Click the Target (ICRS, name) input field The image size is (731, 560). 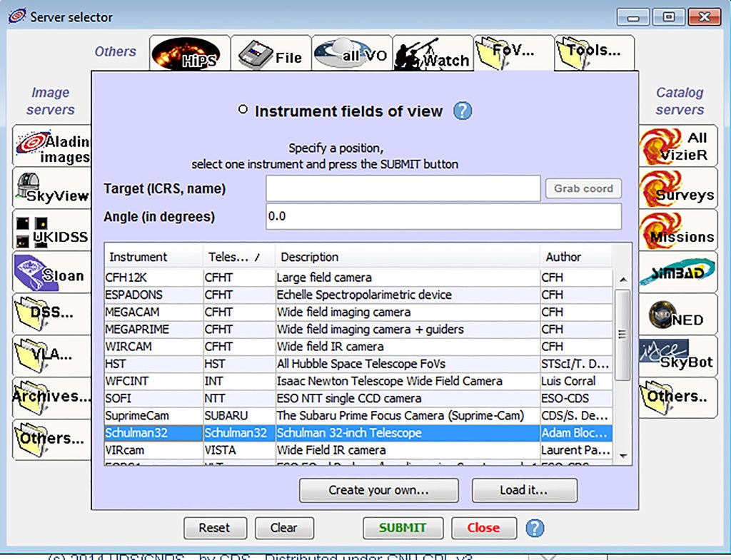(403, 188)
